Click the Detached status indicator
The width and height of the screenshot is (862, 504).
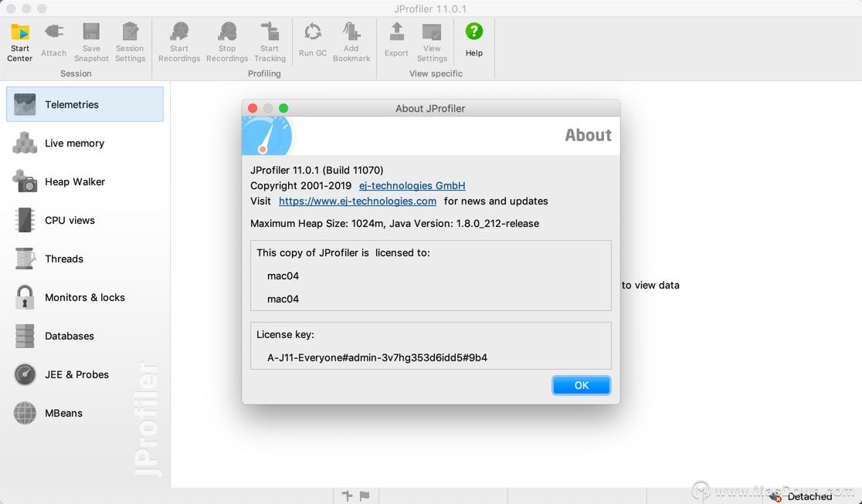click(x=802, y=497)
